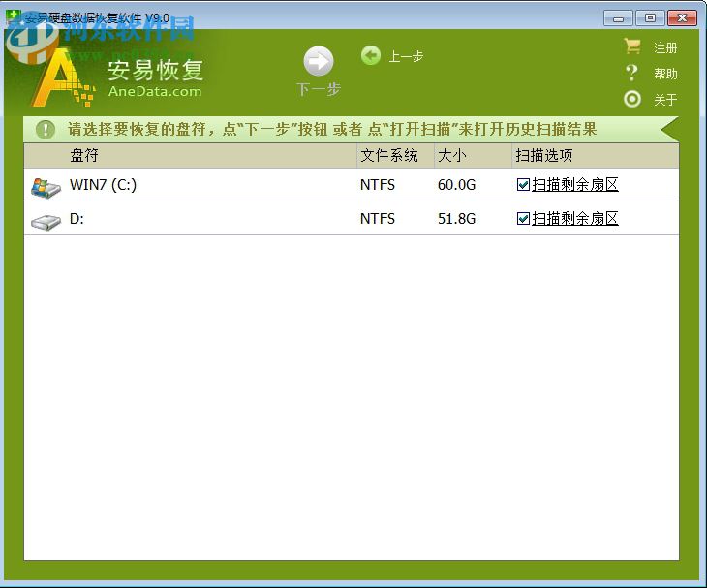Click the 下一步 next-step arrow icon
The width and height of the screenshot is (707, 588).
tap(319, 61)
